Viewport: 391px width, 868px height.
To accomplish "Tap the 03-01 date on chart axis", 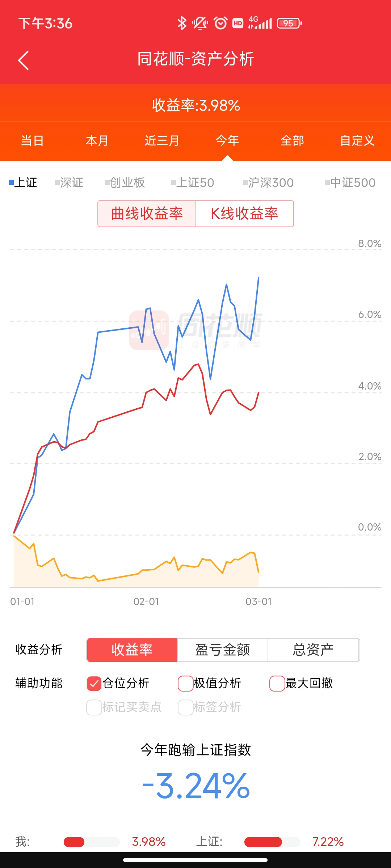I will click(x=258, y=601).
